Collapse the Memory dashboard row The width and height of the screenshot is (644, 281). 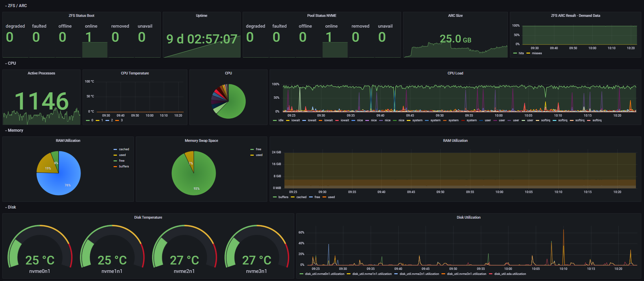pyautogui.click(x=14, y=130)
